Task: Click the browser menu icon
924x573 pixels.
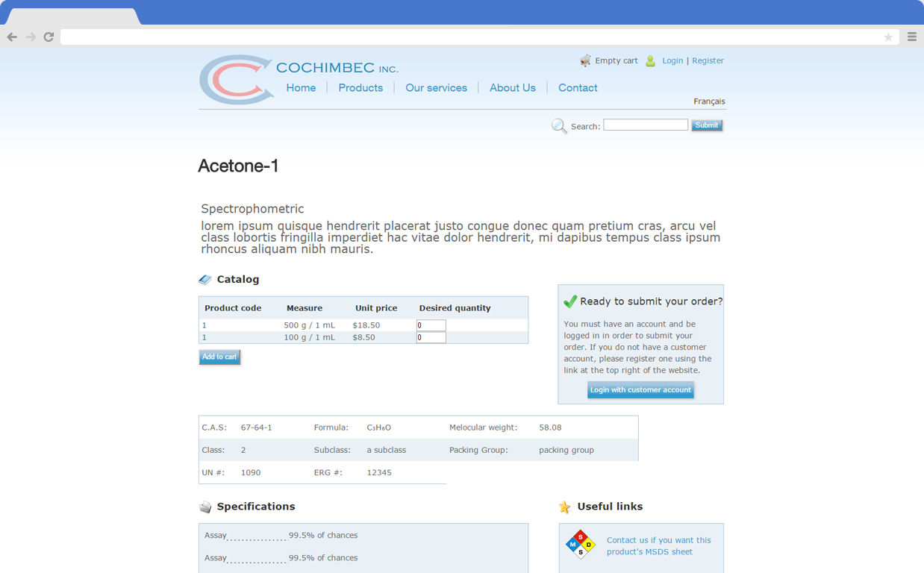Action: pyautogui.click(x=911, y=36)
